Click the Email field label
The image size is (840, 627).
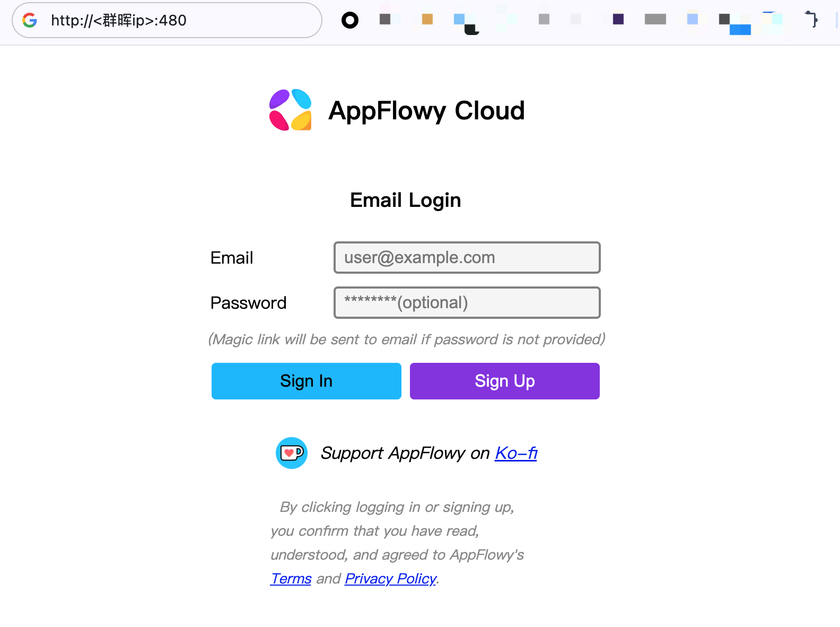232,258
